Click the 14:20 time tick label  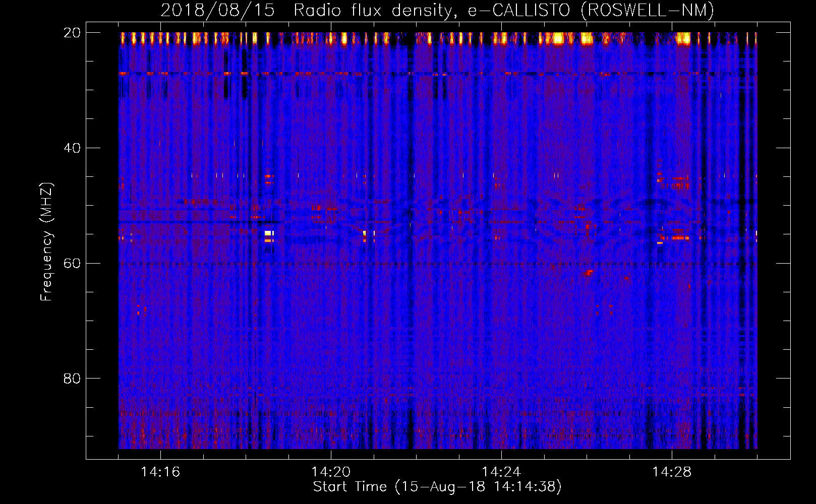pyautogui.click(x=331, y=472)
